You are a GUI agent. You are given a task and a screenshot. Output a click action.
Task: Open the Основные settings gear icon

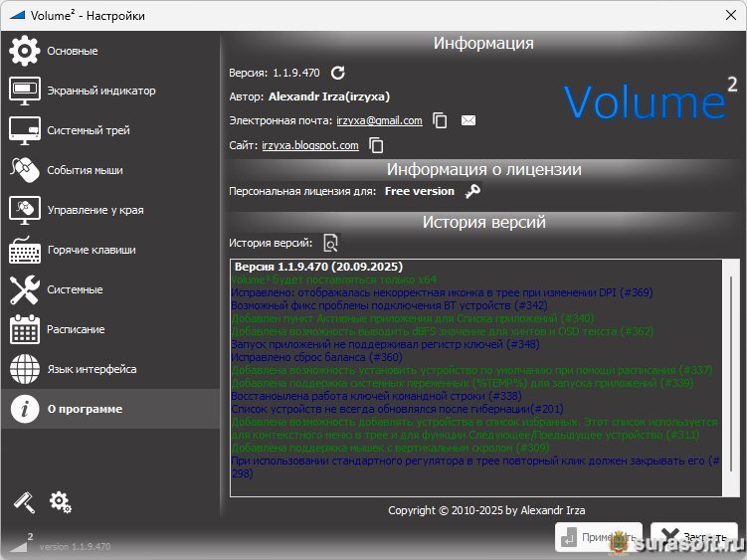pyautogui.click(x=24, y=51)
